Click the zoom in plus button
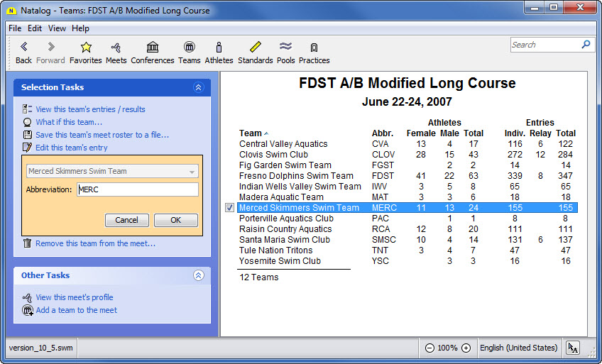602x364 pixels. [466, 348]
